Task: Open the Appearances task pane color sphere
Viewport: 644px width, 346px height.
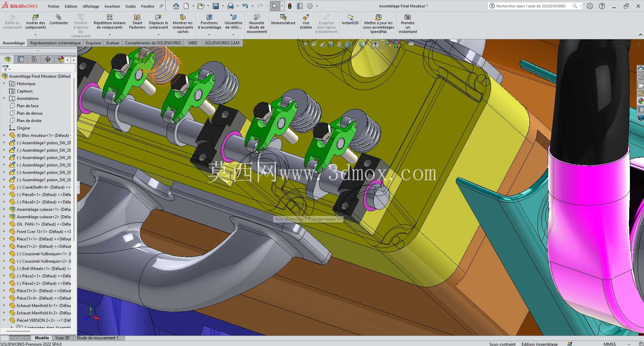Action: [641, 101]
